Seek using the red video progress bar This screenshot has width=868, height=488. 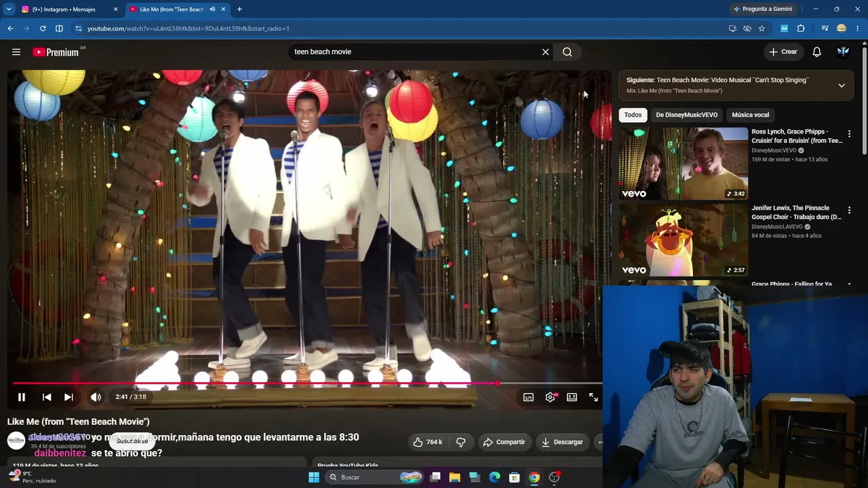point(307,384)
